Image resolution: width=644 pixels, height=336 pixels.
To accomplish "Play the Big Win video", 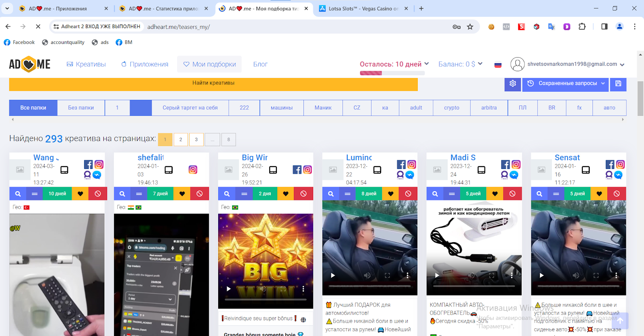I will click(229, 289).
